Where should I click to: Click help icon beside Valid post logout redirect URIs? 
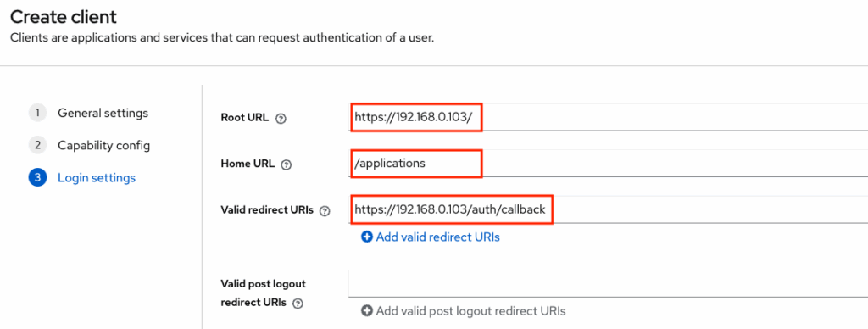pos(298,303)
